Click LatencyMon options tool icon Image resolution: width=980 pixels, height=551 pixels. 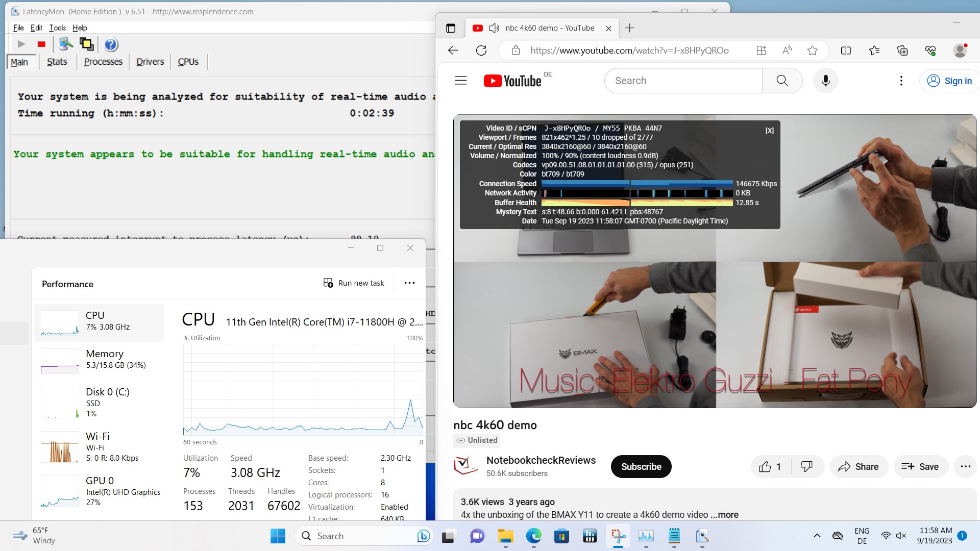point(65,44)
